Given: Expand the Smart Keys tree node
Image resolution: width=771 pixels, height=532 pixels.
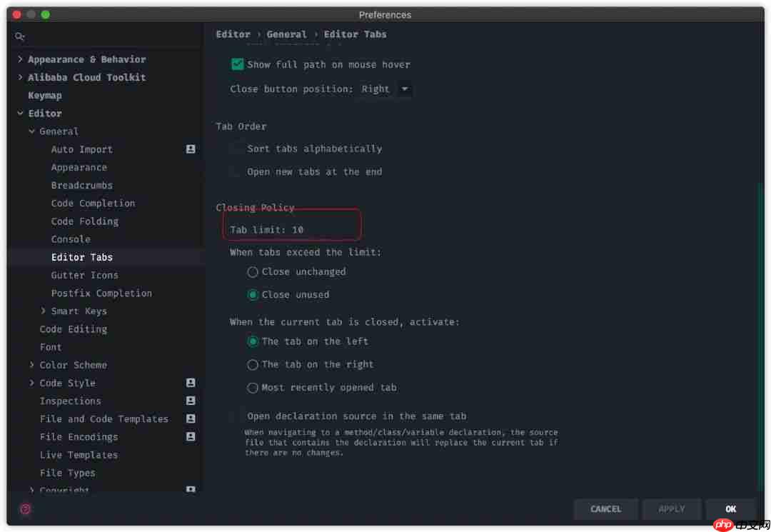Looking at the screenshot, I should coord(44,311).
